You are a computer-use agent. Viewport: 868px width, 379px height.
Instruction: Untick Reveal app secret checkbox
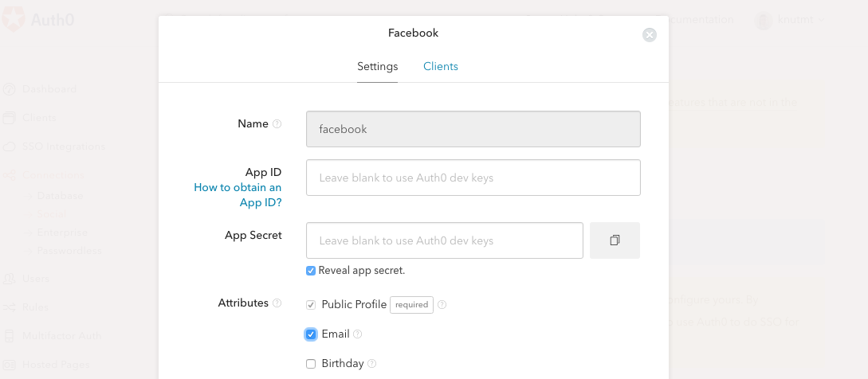311,271
